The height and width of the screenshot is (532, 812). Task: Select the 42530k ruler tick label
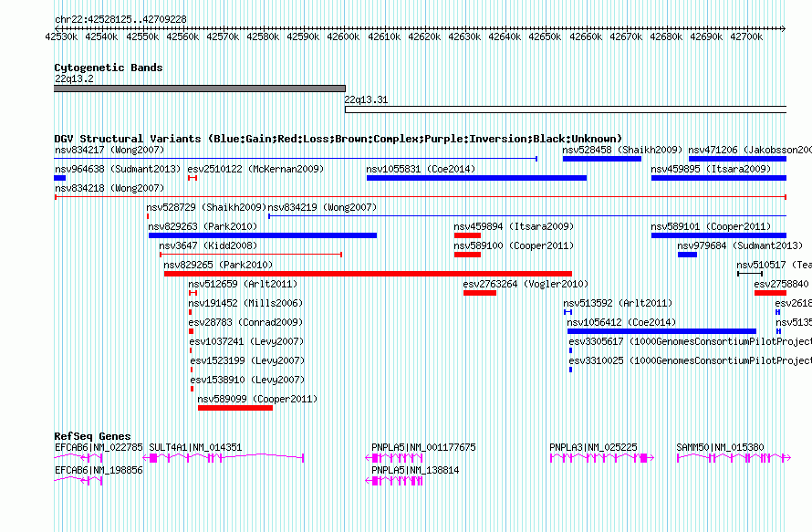click(x=61, y=37)
